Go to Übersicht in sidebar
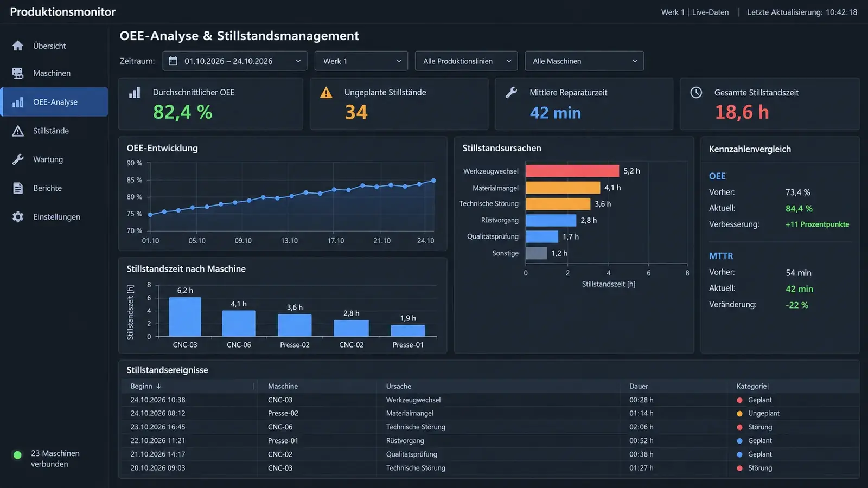The width and height of the screenshot is (868, 488). point(49,46)
